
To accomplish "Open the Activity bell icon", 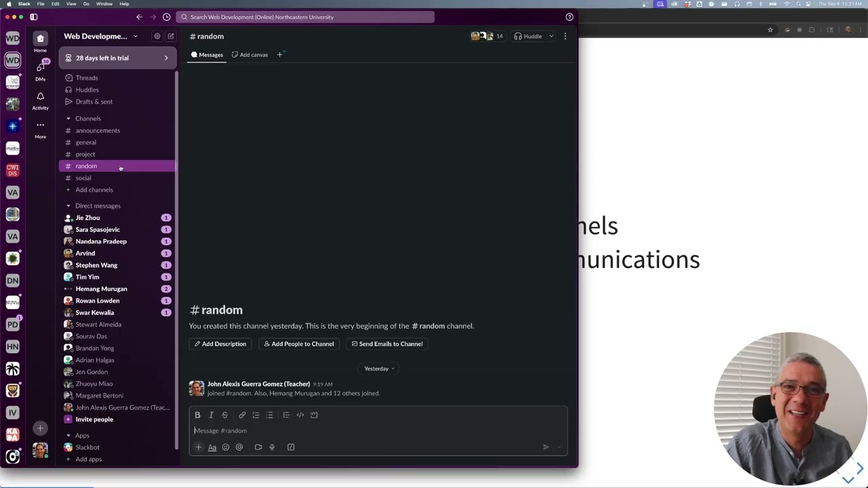I will coord(40,96).
